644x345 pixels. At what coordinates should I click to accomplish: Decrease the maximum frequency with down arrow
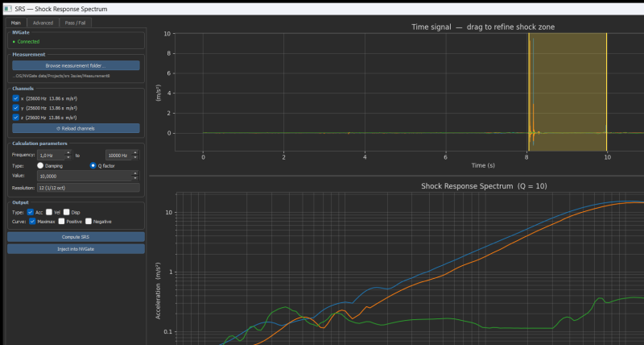point(135,157)
